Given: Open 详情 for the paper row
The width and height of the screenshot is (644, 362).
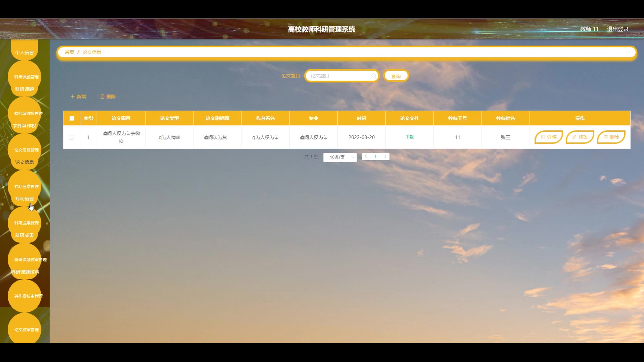Looking at the screenshot, I should pos(548,137).
